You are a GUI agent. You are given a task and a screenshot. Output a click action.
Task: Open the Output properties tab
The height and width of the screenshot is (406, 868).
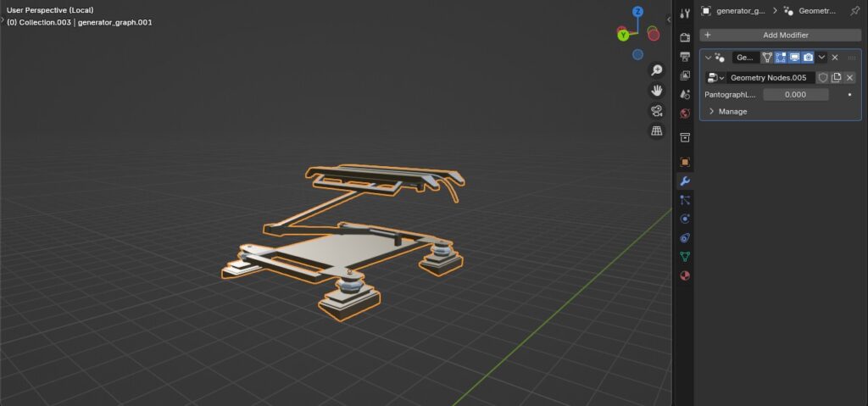685,56
